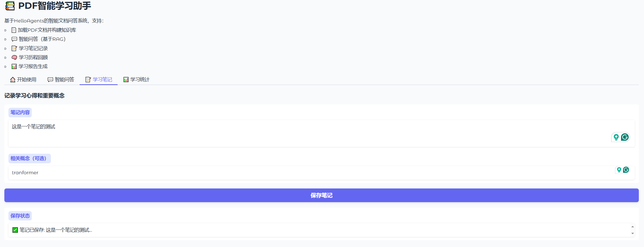644x247 pixels.
Task: Click the house icon on the 开始使用 tab
Action: (x=13, y=79)
